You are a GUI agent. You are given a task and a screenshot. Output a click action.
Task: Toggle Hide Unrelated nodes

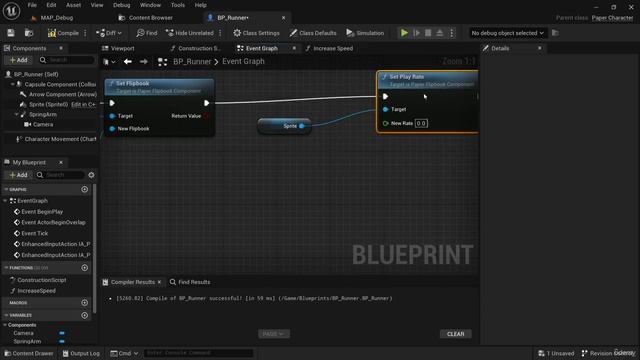[x=190, y=33]
